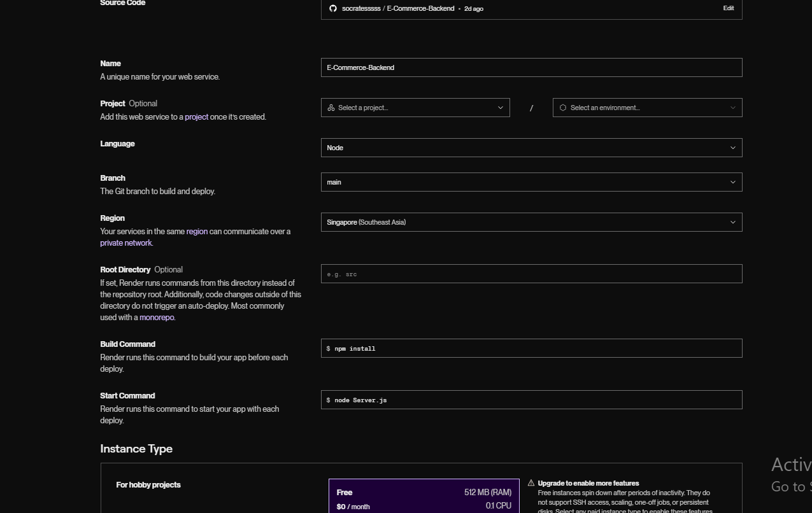The height and width of the screenshot is (513, 812).
Task: Open the project documentation link
Action: click(x=196, y=117)
